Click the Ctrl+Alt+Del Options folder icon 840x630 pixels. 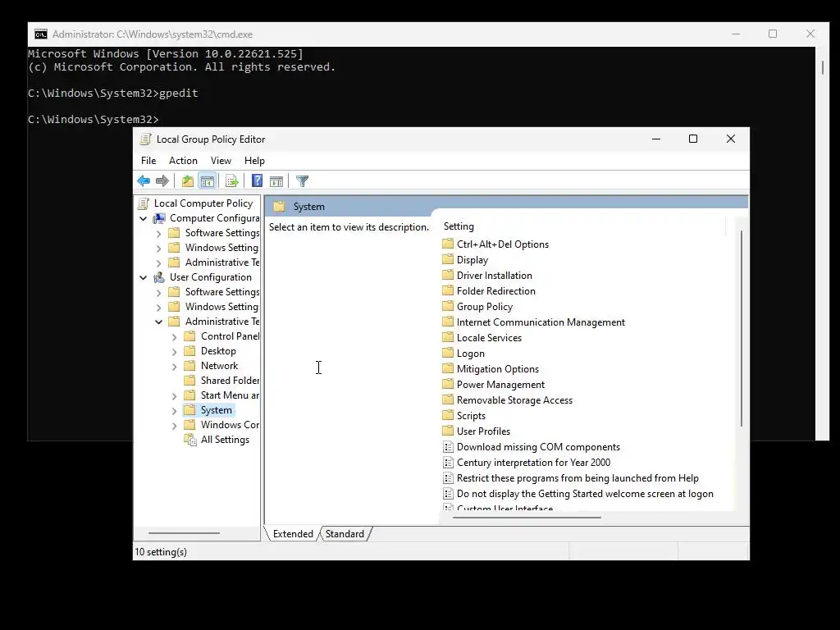click(448, 244)
